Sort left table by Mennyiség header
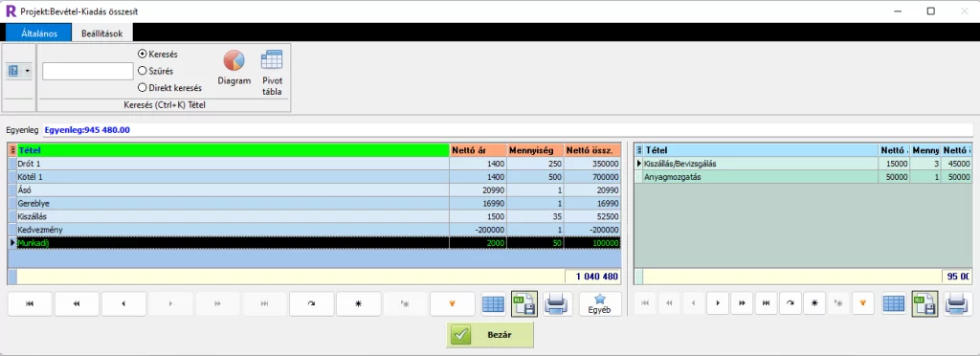The width and height of the screenshot is (980, 356). point(534,150)
